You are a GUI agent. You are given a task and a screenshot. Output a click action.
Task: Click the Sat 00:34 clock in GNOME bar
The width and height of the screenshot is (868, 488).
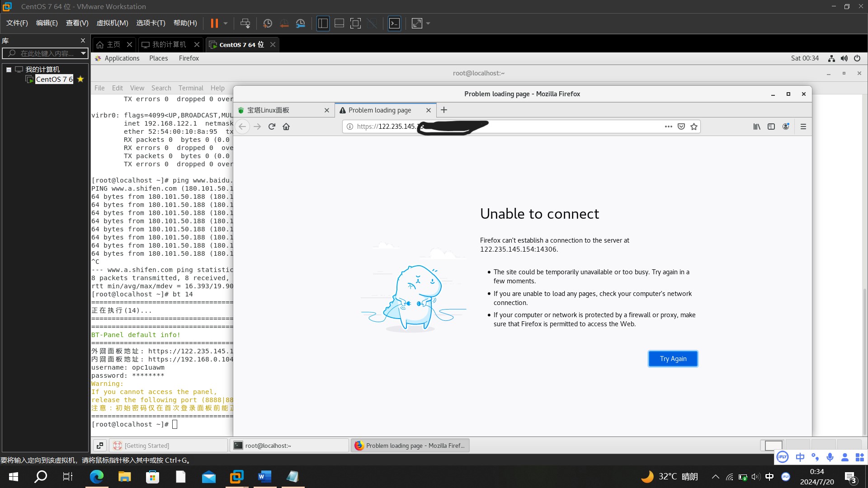point(805,58)
